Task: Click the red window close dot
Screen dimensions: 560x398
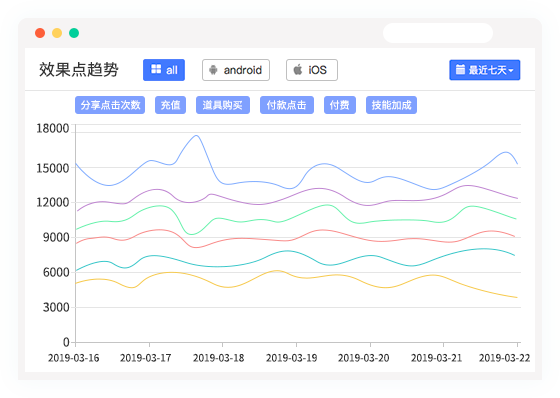Action: (40, 33)
